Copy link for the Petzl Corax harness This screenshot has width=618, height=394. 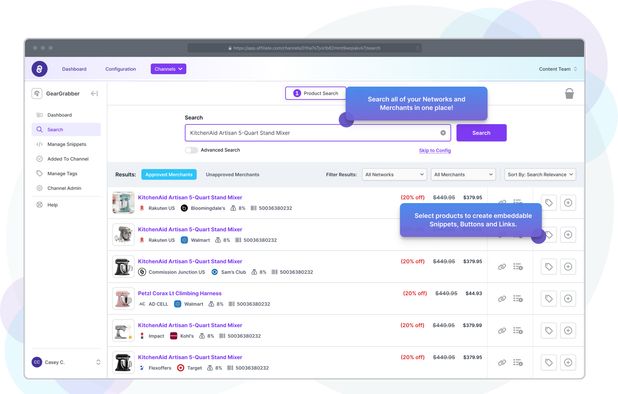502,299
